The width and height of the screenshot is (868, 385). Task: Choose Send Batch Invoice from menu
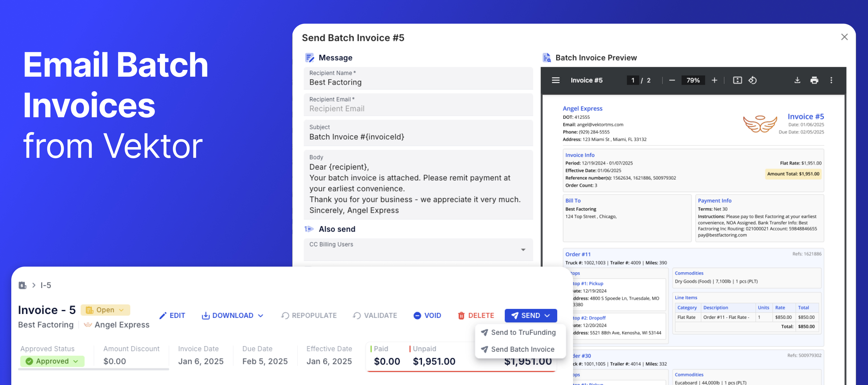coord(522,349)
